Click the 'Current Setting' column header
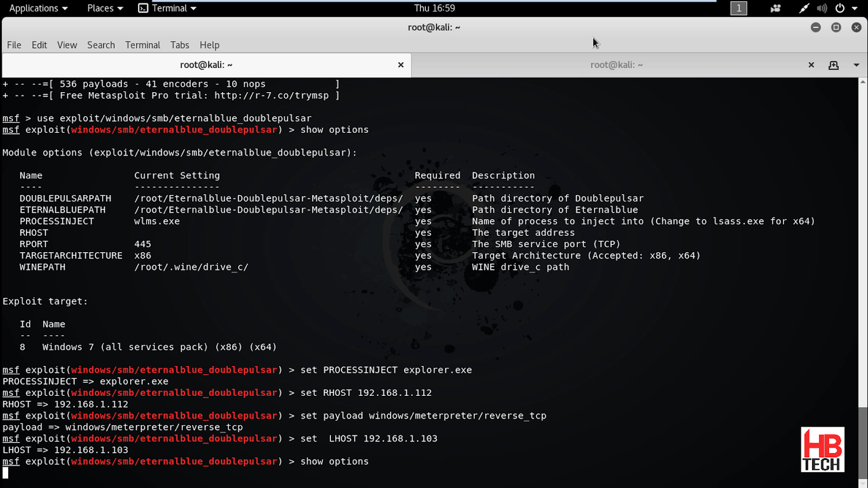Screen dimensions: 868x488 point(177,176)
